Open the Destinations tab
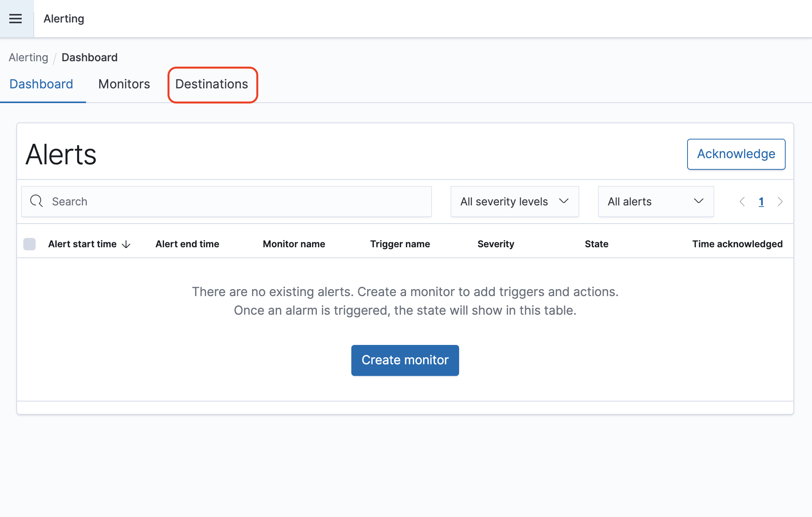 point(212,84)
